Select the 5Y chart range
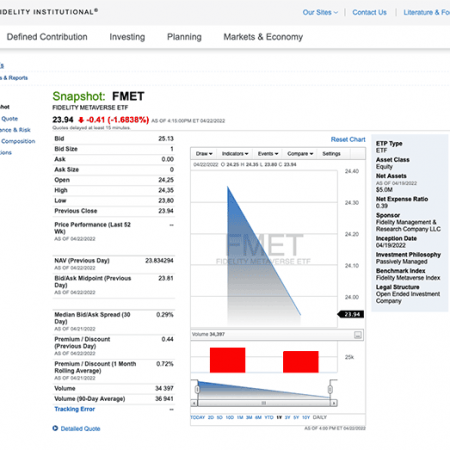 click(296, 417)
